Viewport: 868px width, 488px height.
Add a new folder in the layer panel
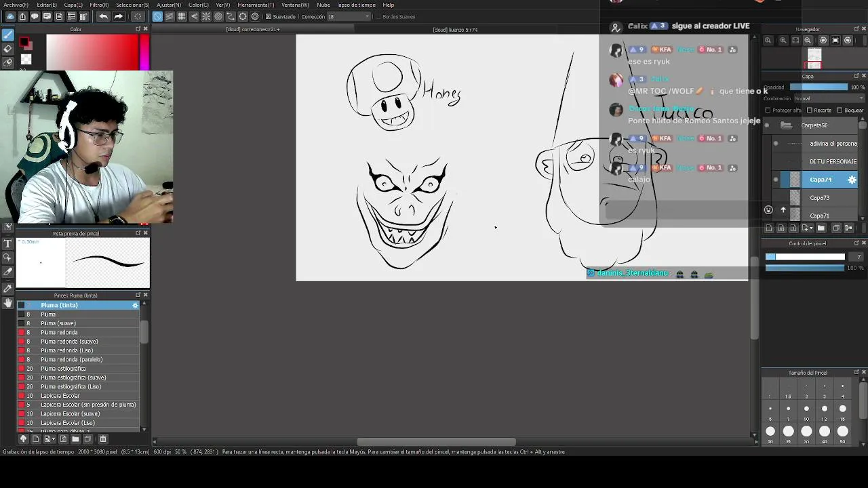tap(821, 228)
